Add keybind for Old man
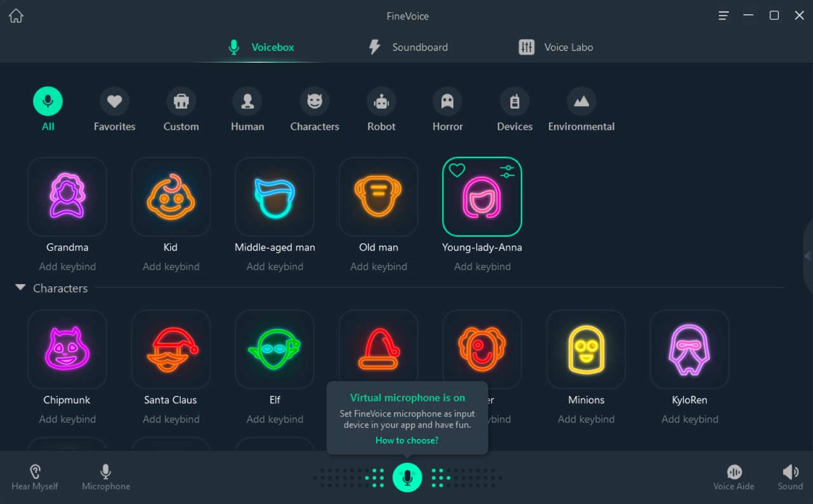Image resolution: width=813 pixels, height=504 pixels. coord(379,267)
